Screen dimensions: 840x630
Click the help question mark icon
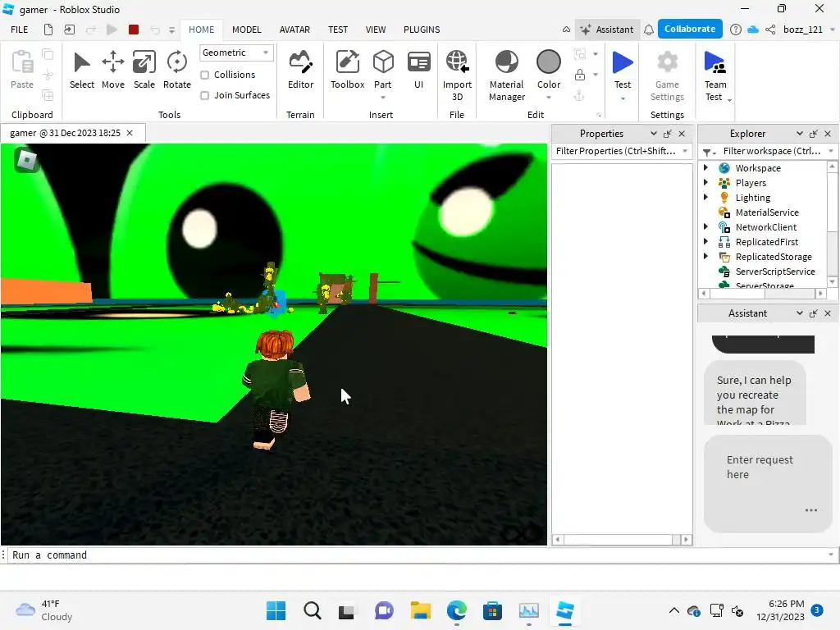(x=736, y=30)
